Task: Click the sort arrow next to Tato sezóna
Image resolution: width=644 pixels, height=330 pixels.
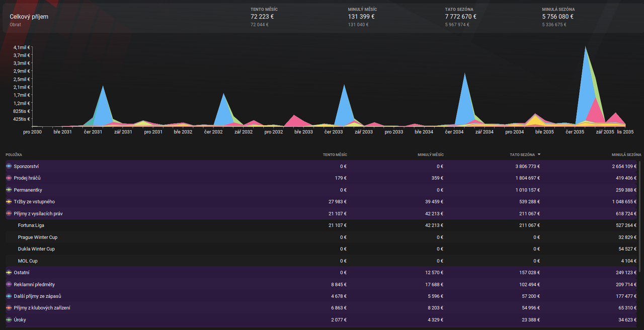Action: pos(539,155)
